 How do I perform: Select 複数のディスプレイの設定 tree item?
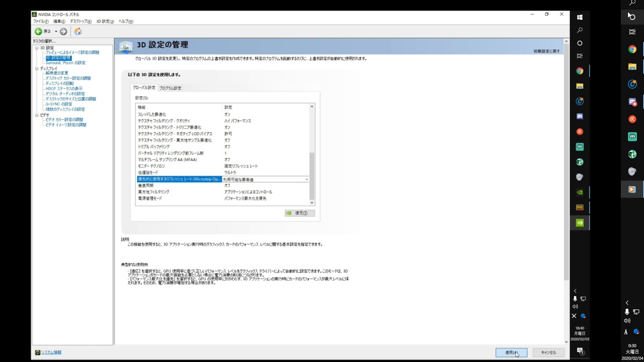pos(65,109)
